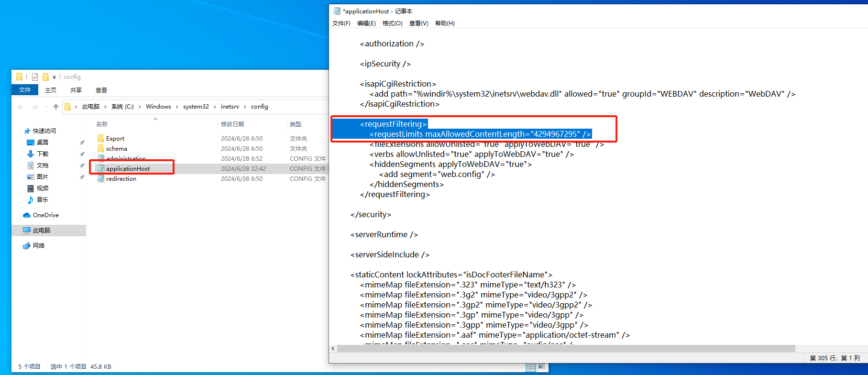Click the Explorer forward arrow
868x375 pixels.
coord(34,107)
